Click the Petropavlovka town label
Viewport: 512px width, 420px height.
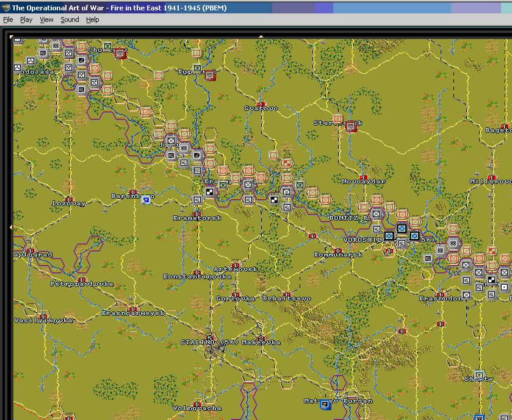tap(82, 283)
